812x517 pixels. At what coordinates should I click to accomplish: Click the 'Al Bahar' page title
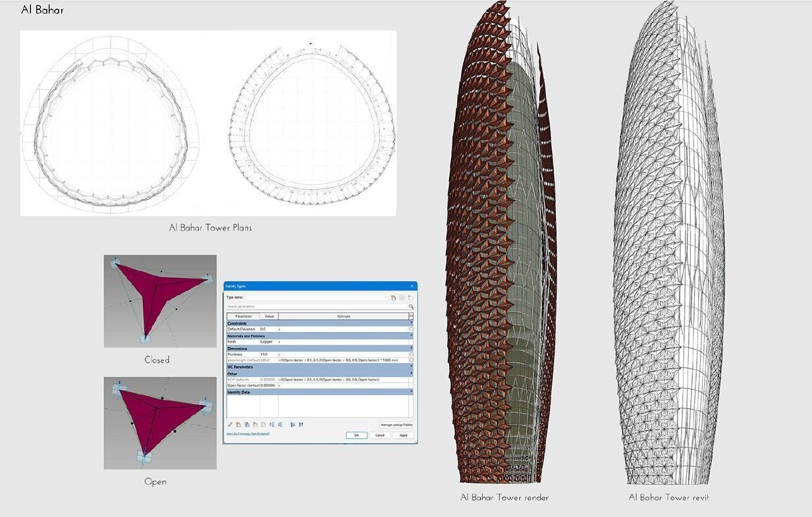tap(42, 10)
